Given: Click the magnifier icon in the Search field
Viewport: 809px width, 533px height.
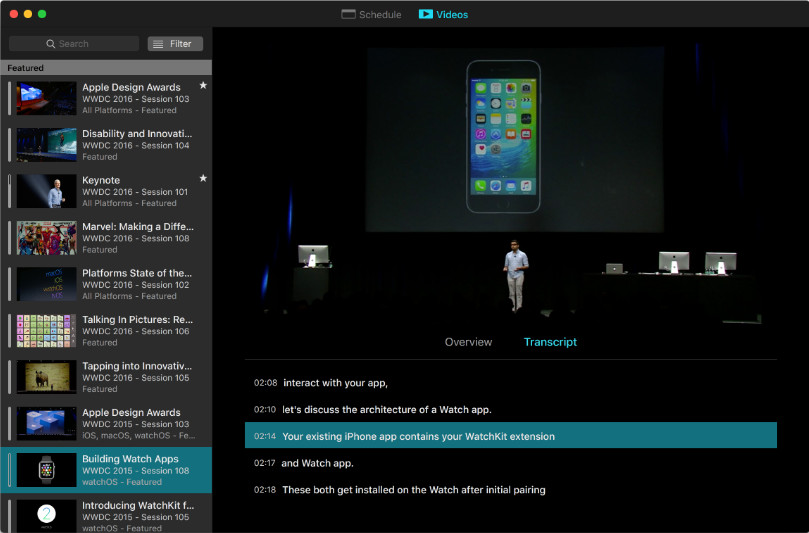Looking at the screenshot, I should point(51,44).
